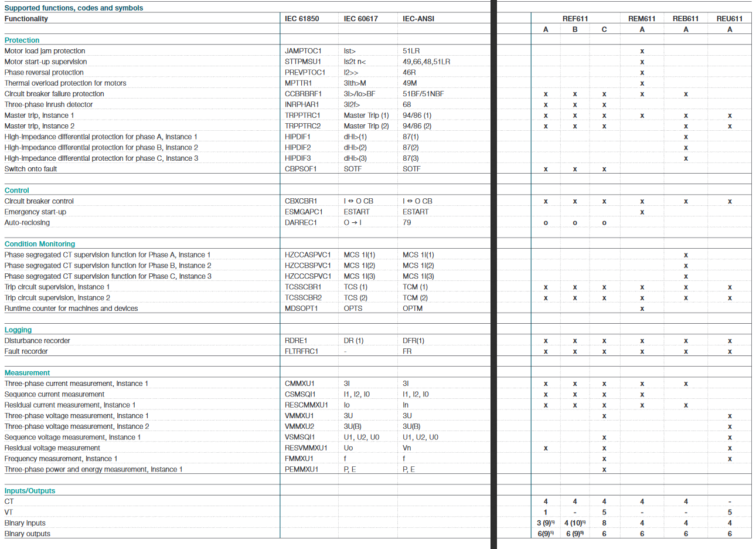756x549 pixels.
Task: Select 'Motor start-up supervision' function name
Action: [x=46, y=62]
